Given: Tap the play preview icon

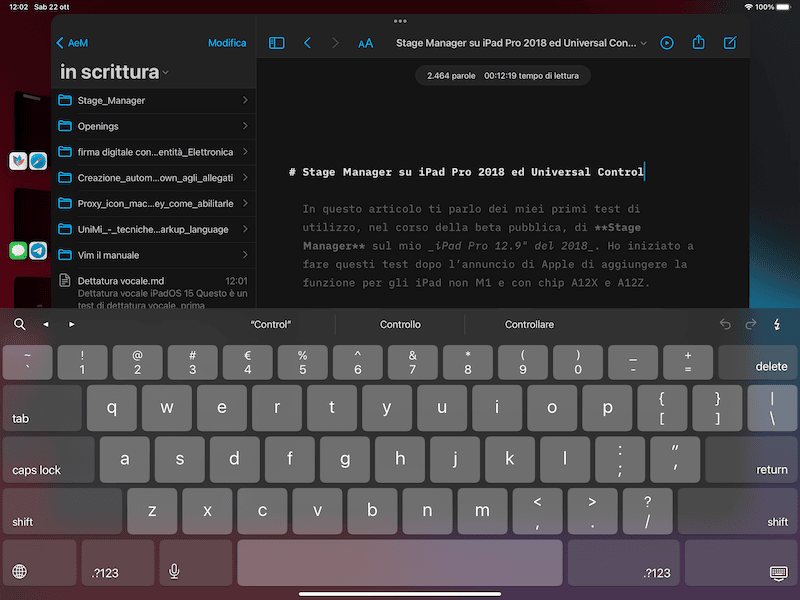Looking at the screenshot, I should click(667, 43).
